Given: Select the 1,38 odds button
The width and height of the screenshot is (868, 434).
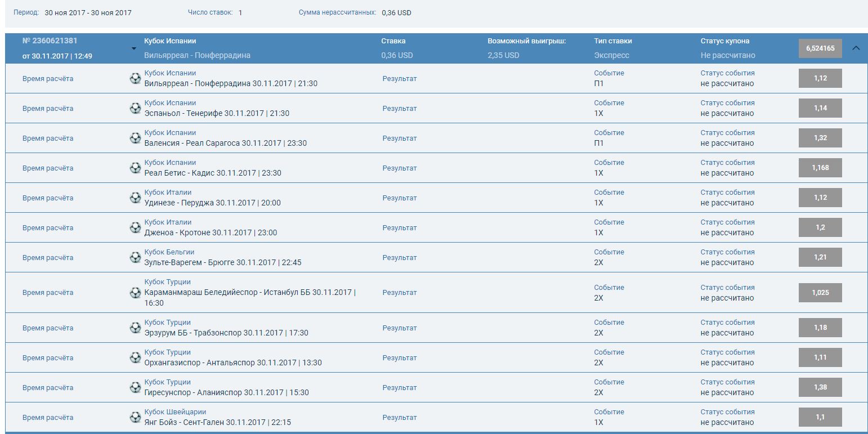Looking at the screenshot, I should tap(820, 387).
